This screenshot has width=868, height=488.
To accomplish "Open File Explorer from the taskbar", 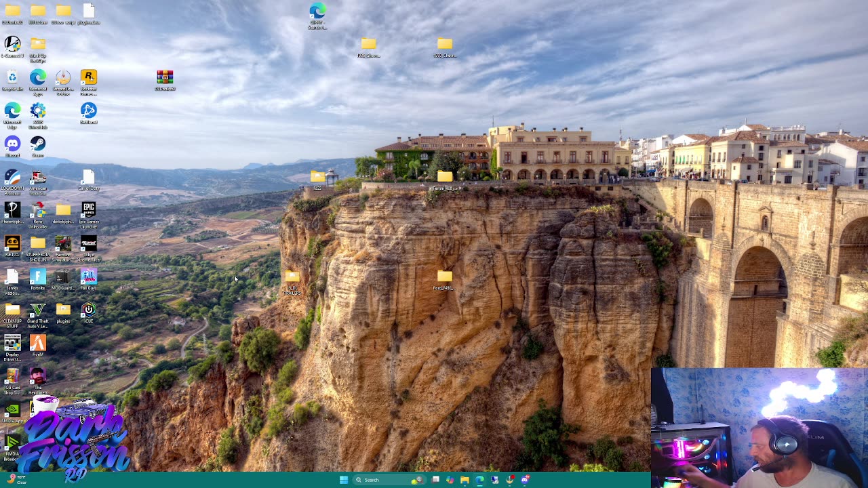I will [465, 480].
